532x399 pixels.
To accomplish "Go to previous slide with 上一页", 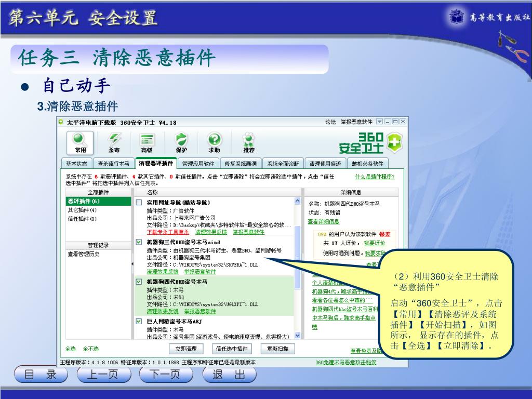I will tap(103, 374).
